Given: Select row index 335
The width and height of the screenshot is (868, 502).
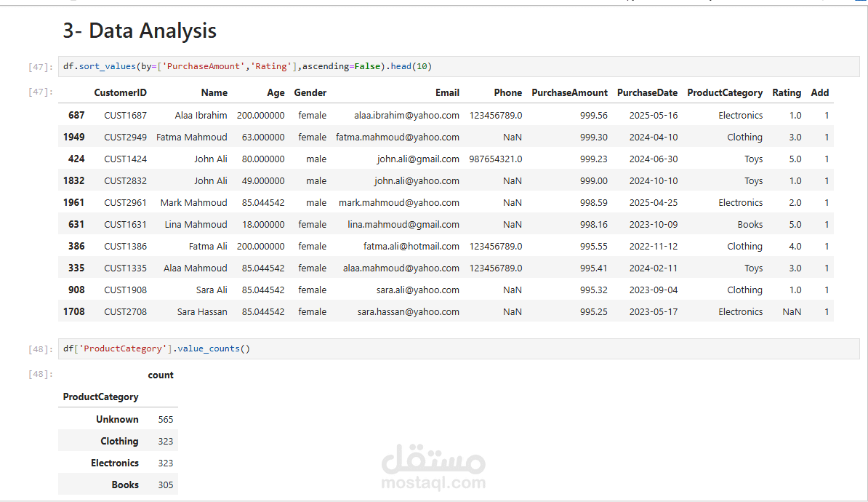Looking at the screenshot, I should point(76,268).
